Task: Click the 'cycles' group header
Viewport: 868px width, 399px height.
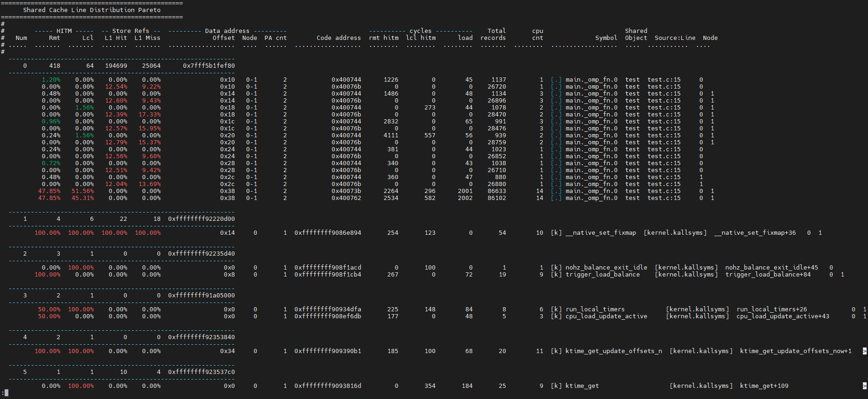Action: 421,31
